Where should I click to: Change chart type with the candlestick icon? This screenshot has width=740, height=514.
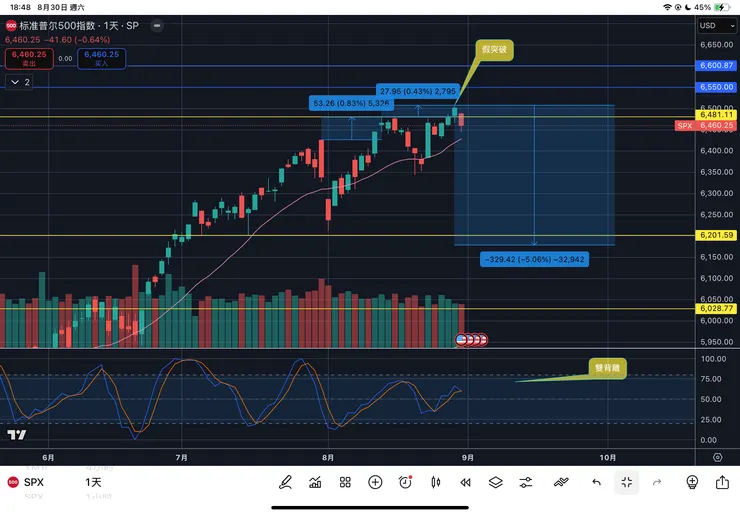[x=436, y=482]
